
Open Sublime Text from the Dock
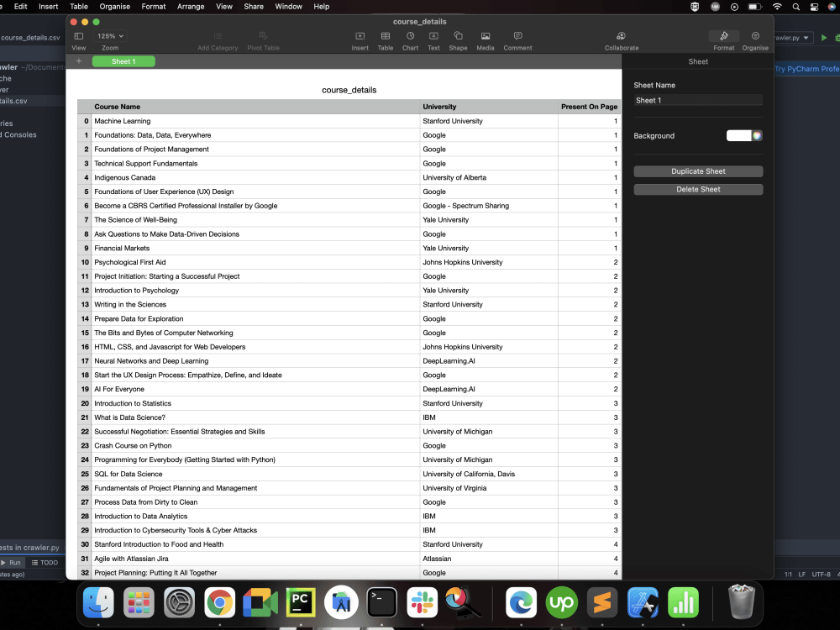[602, 602]
